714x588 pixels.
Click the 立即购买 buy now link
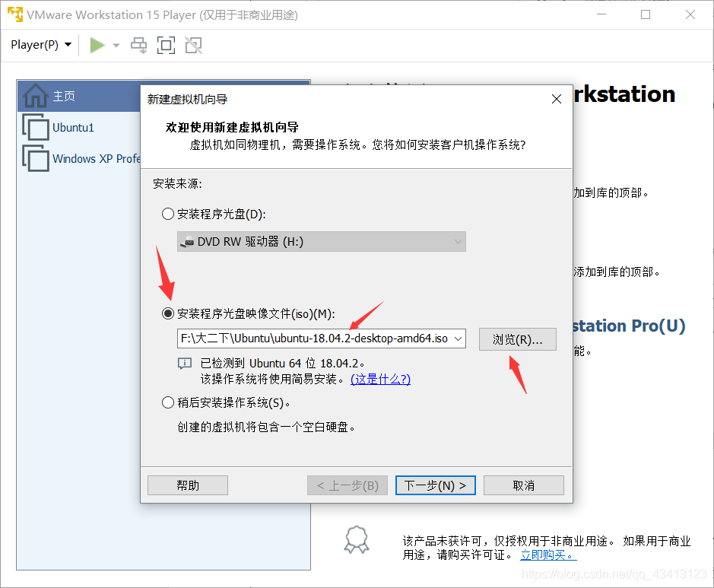(548, 555)
